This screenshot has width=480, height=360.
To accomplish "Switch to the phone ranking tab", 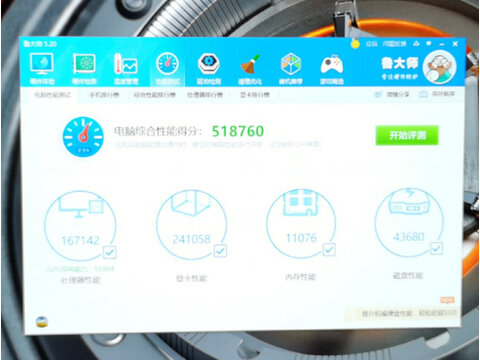I will [104, 95].
